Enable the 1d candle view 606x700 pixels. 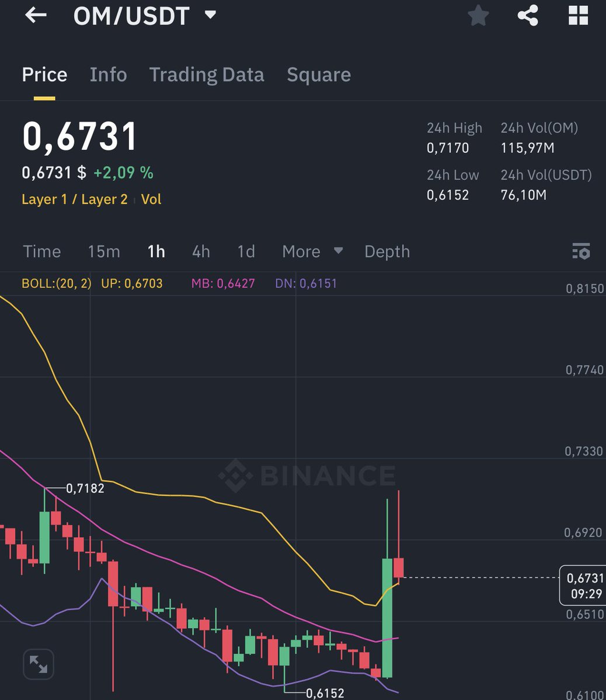point(245,251)
